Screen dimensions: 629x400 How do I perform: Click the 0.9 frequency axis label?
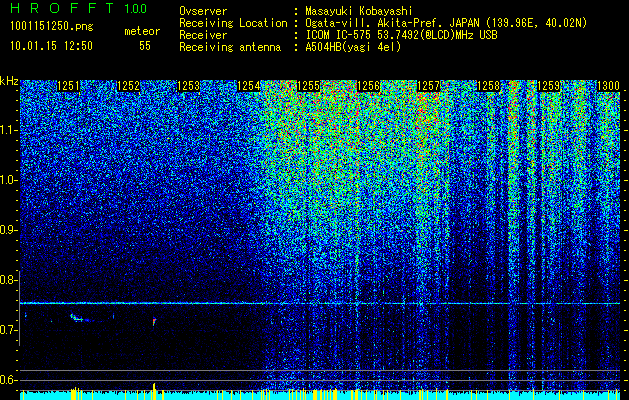click(8, 230)
